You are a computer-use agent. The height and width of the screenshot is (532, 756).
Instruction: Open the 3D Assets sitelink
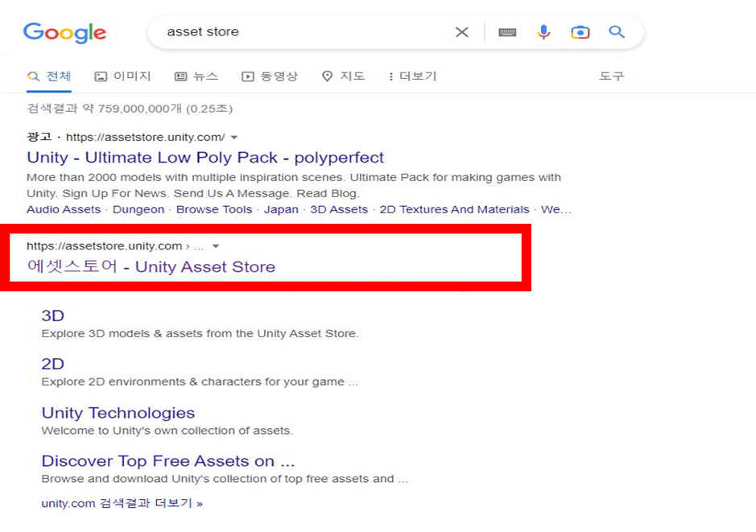pos(339,209)
